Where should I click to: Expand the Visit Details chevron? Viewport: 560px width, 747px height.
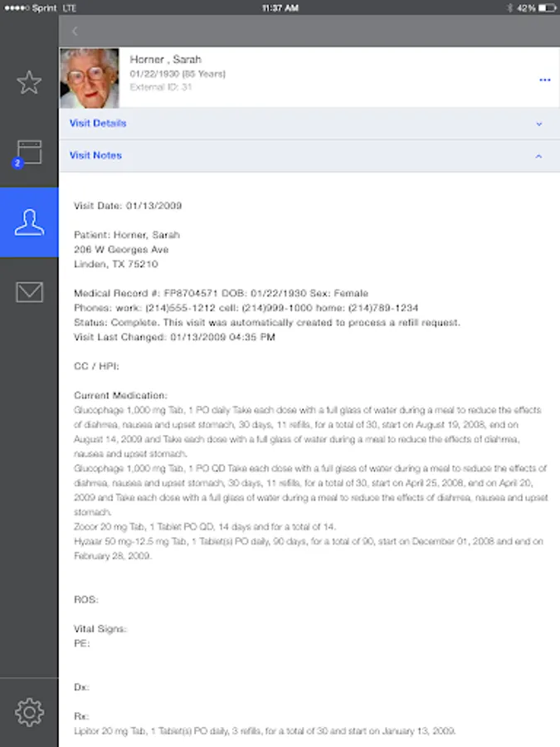pos(539,124)
